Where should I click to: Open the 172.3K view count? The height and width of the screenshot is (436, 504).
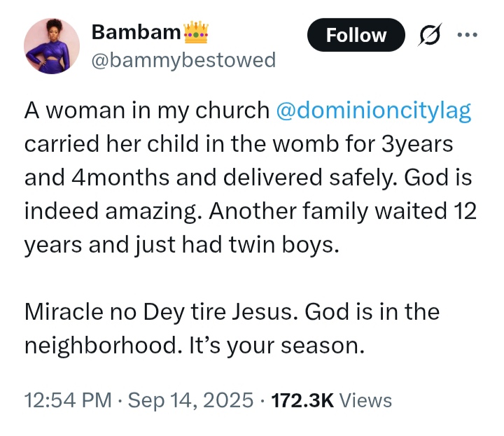coord(302,400)
